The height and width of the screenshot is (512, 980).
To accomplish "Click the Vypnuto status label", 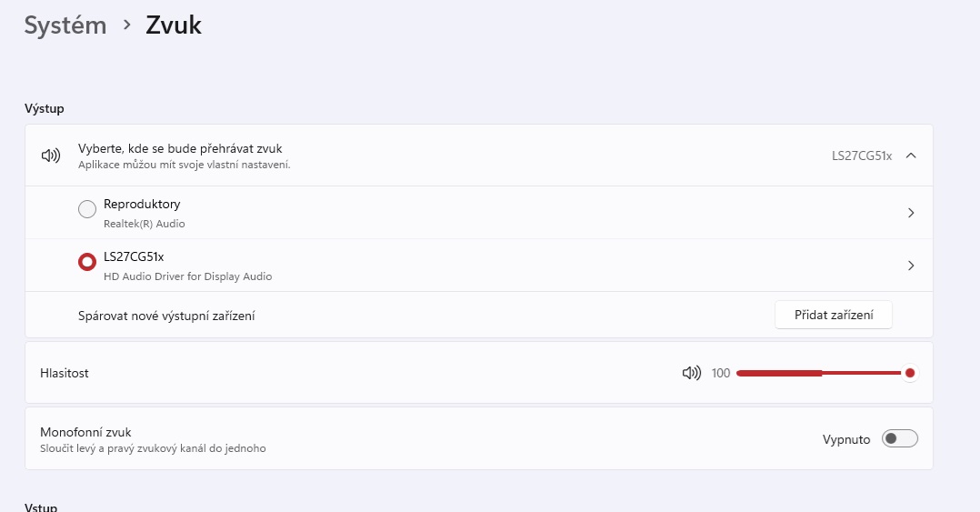I will coord(846,439).
